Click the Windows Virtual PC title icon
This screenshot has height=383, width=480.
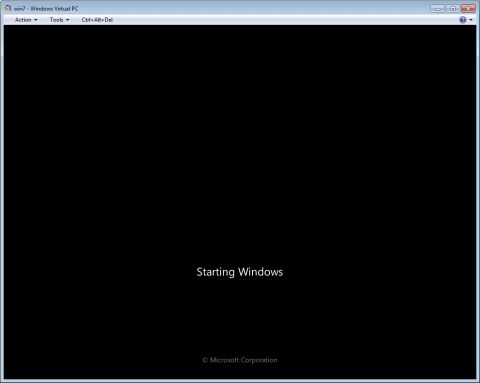[8, 8]
